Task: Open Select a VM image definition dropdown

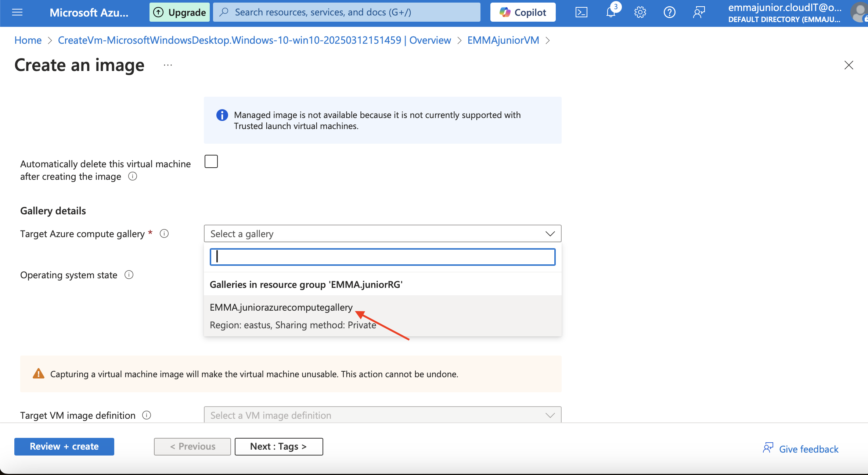Action: pyautogui.click(x=382, y=415)
